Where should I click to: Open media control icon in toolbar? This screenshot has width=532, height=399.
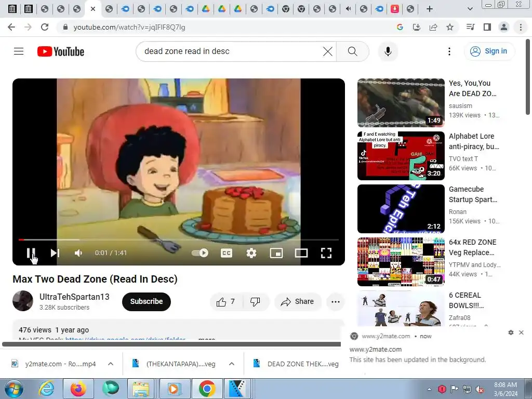pyautogui.click(x=470, y=27)
